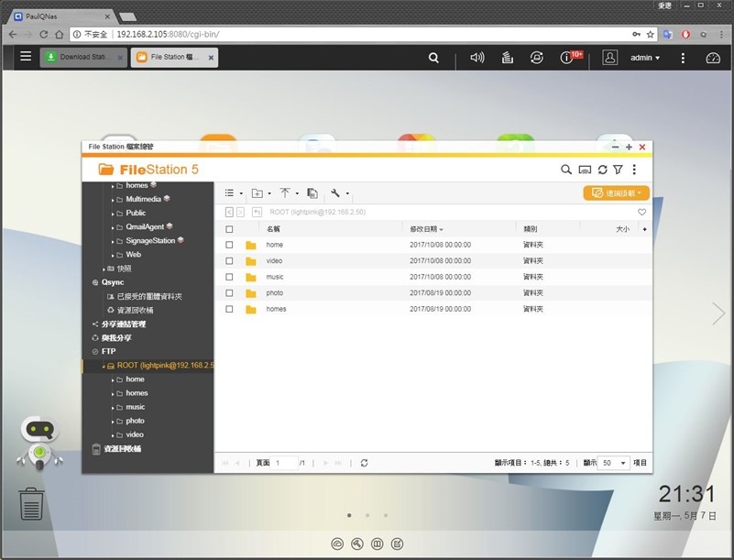Open the QTS dashboard gauge icon

tap(713, 58)
